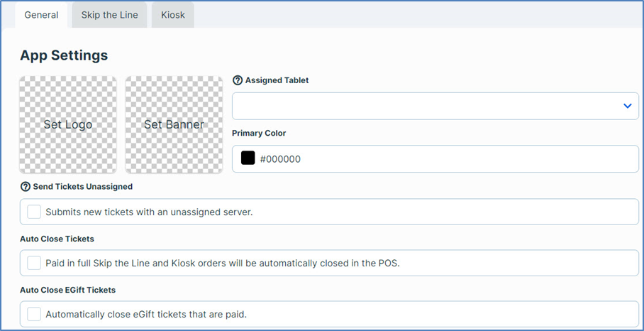Screen dimensions: 644x331
Task: Click Set Logo image placeholder
Action: click(x=68, y=124)
